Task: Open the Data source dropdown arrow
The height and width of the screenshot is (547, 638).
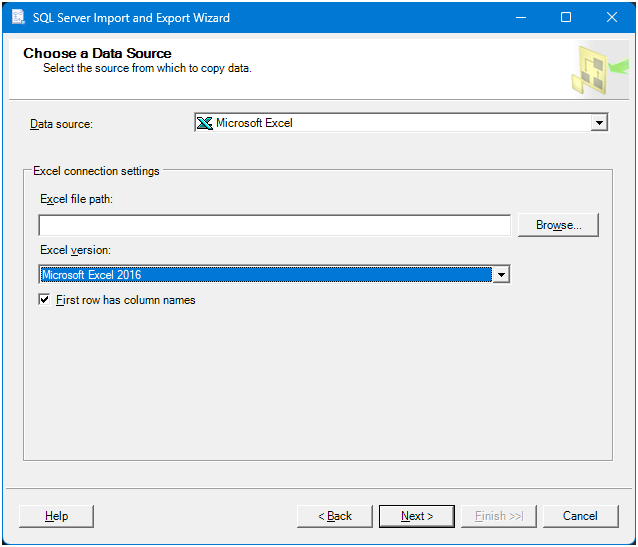Action: point(599,123)
